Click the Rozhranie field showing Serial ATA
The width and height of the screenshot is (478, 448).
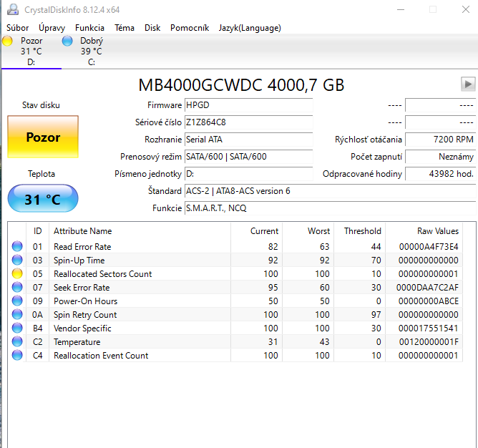click(249, 140)
